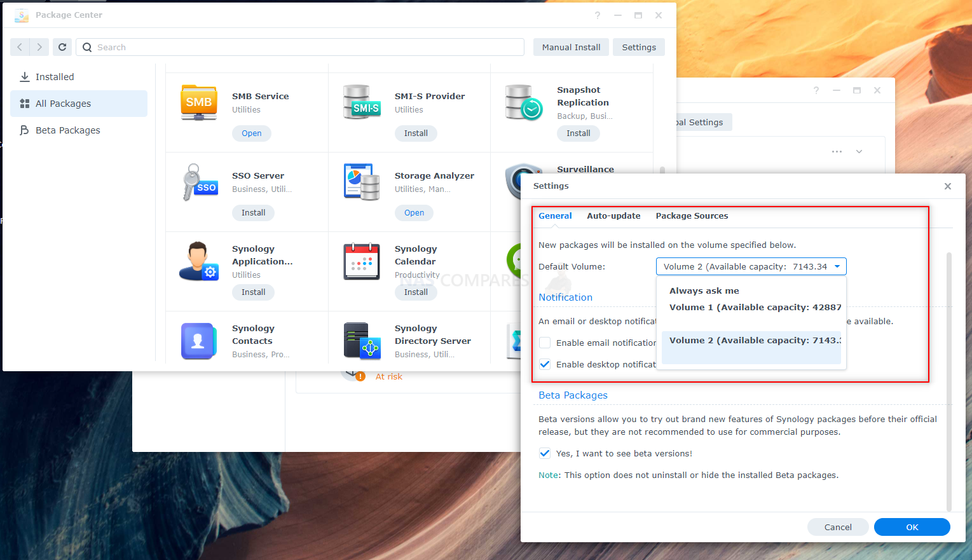Click the Synology Directory Server icon

[362, 341]
